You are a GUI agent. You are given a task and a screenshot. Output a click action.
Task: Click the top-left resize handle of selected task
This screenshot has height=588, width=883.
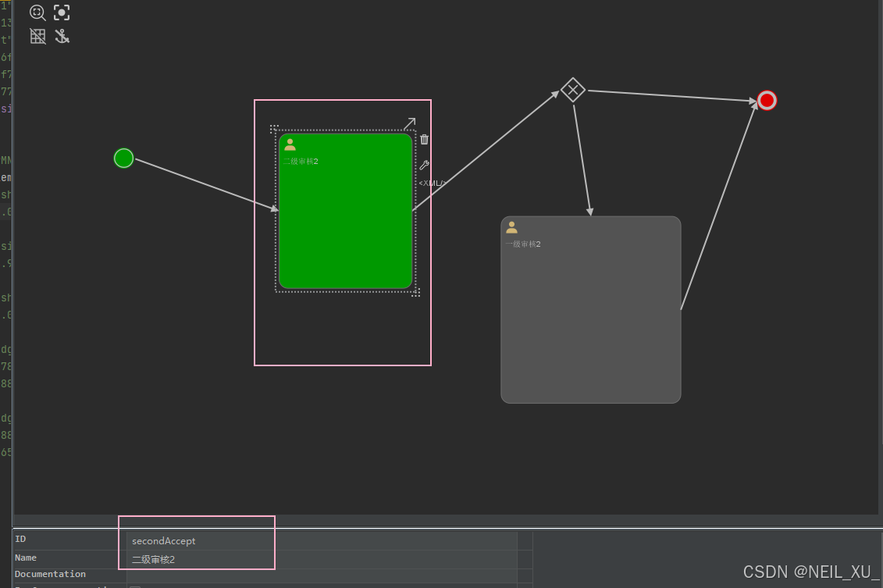(x=274, y=129)
